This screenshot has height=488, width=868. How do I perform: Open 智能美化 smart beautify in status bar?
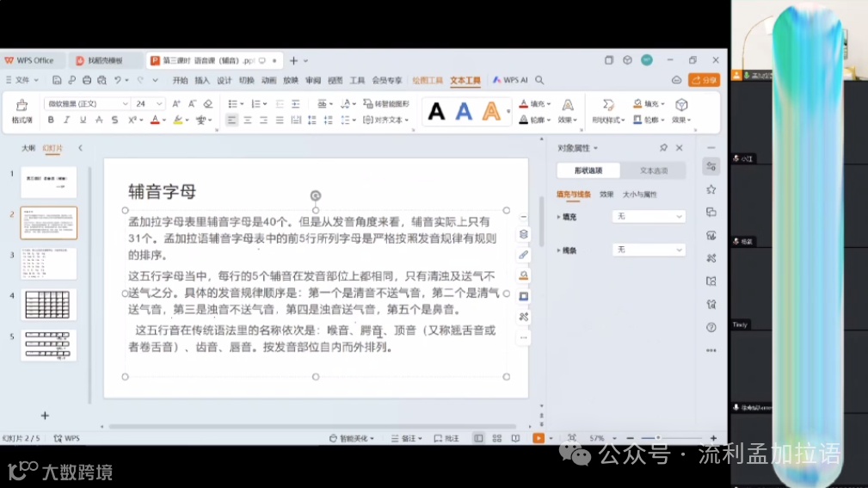click(x=352, y=438)
